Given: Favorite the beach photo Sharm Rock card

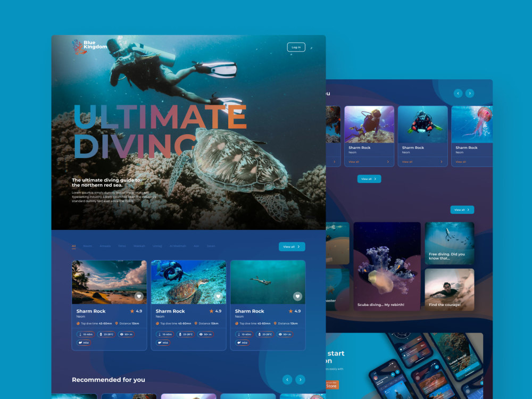Looking at the screenshot, I should 139,296.
